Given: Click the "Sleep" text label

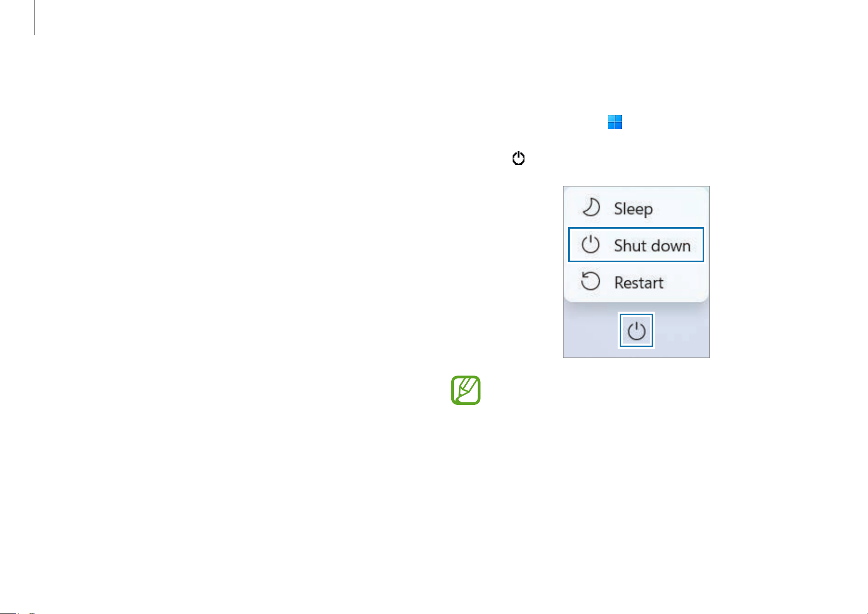Looking at the screenshot, I should point(633,209).
